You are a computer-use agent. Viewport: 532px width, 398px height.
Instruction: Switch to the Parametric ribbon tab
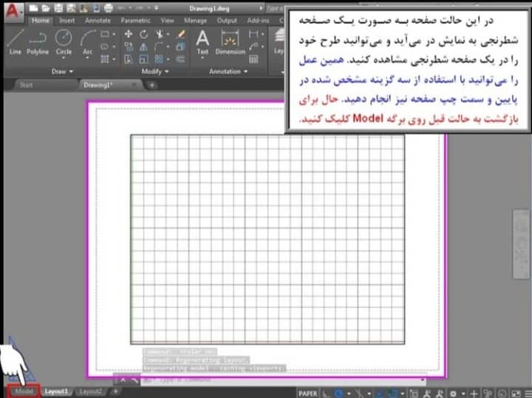click(x=135, y=21)
